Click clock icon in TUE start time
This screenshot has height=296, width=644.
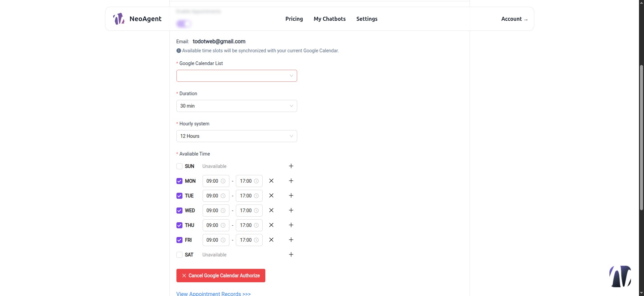coord(223,196)
